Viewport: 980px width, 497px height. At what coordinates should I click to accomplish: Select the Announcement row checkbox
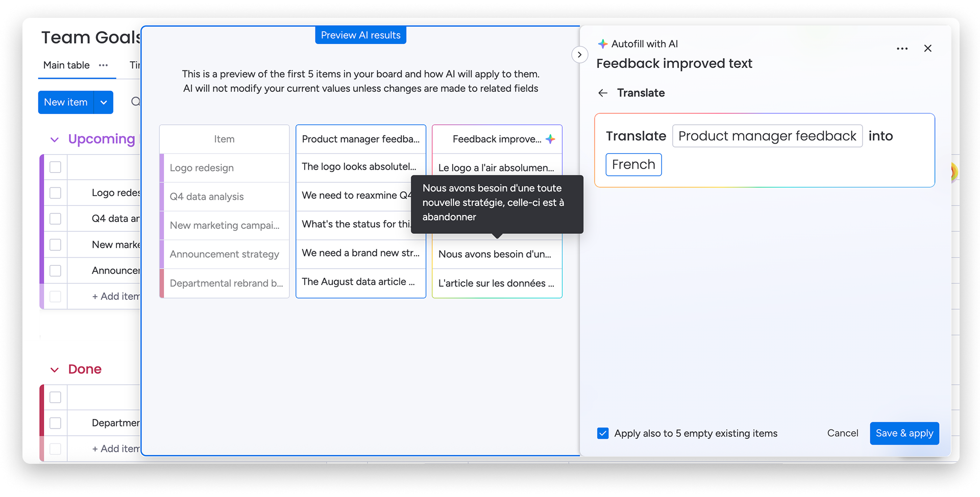point(55,271)
